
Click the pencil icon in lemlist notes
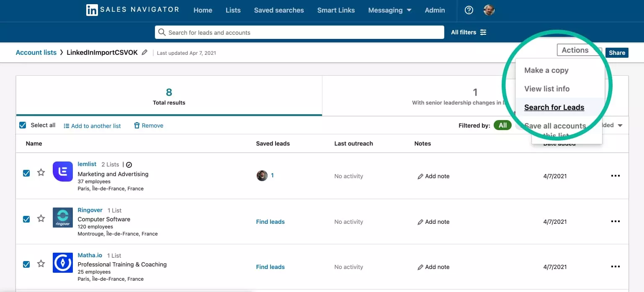tap(420, 177)
